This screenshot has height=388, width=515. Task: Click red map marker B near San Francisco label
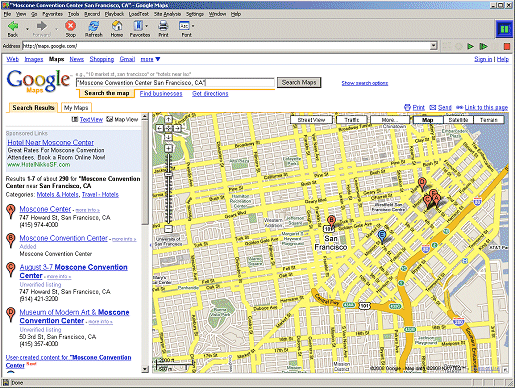[331, 222]
